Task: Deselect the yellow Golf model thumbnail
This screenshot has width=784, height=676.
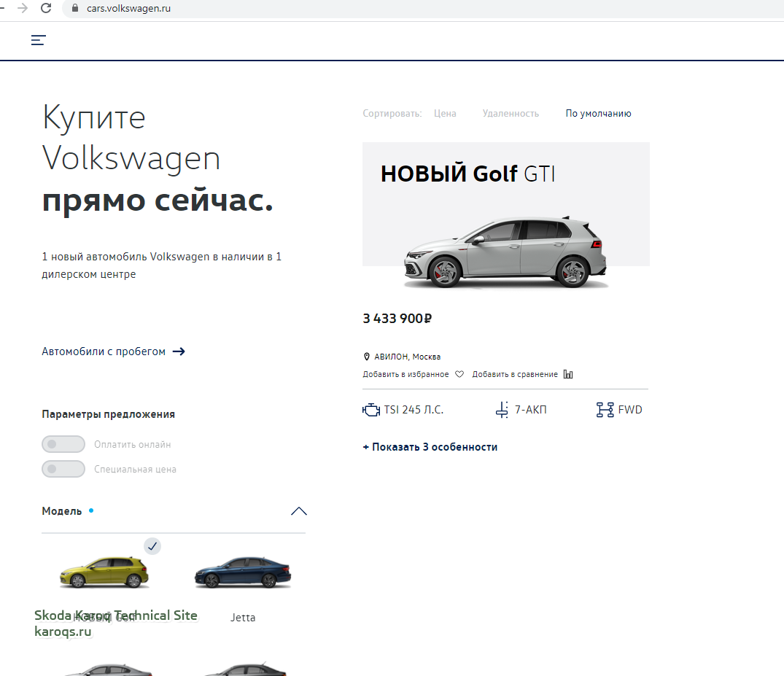Action: pos(104,572)
